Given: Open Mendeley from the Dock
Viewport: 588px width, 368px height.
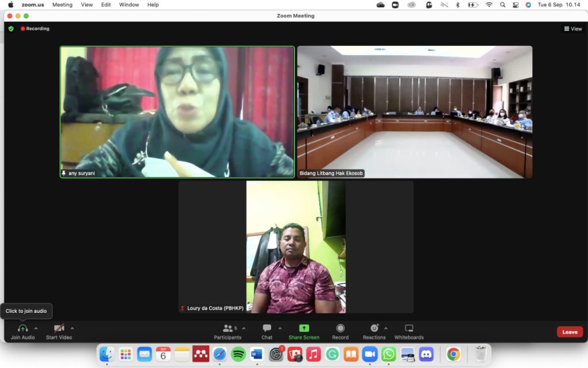Looking at the screenshot, I should tap(200, 354).
